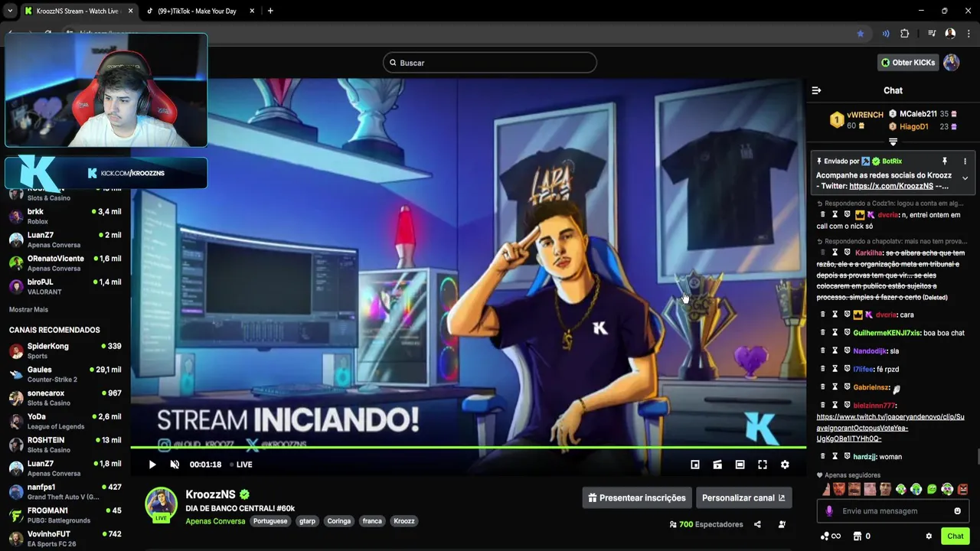Click the Buscar search field

point(490,63)
